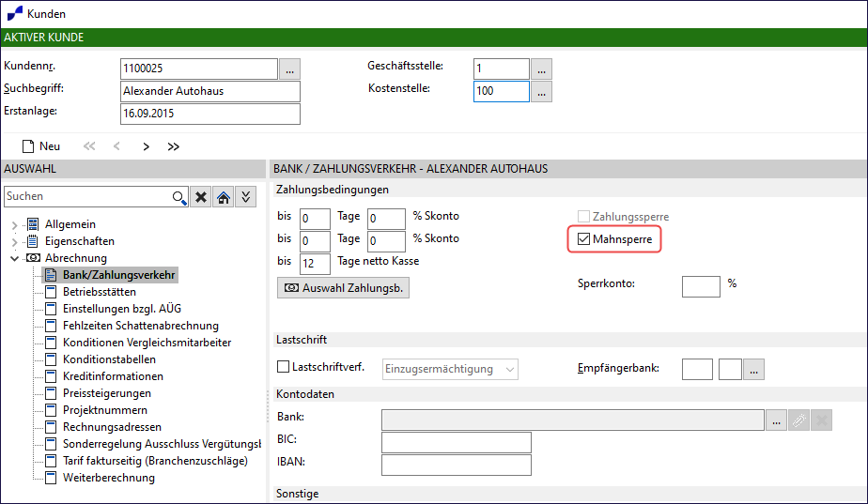The image size is (868, 504).
Task: Expand all tree nodes double-chevron icon
Action: point(246,197)
